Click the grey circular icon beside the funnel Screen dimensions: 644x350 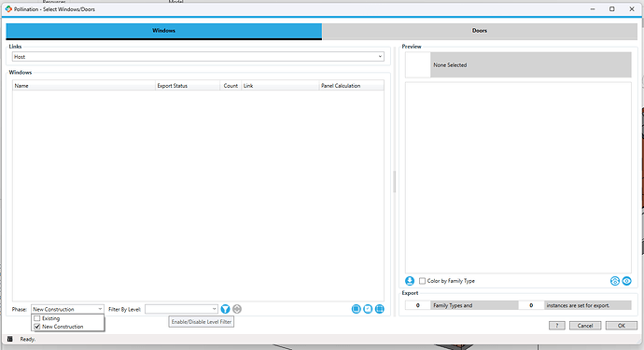tap(237, 309)
